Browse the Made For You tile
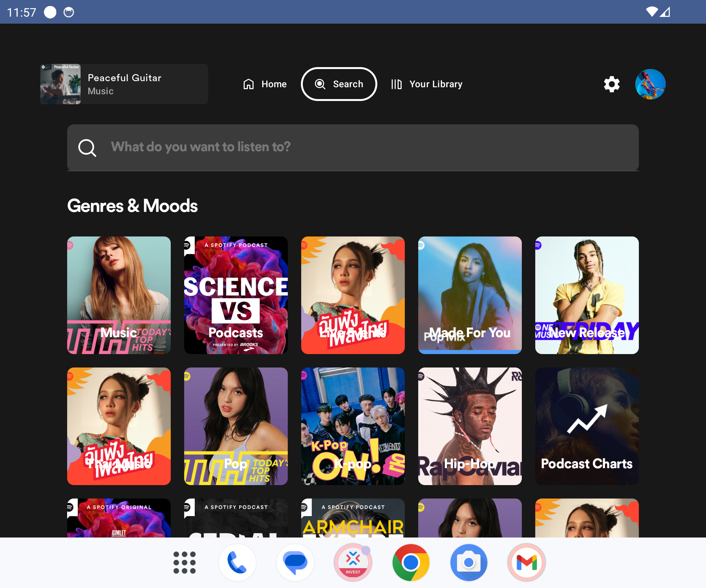This screenshot has width=706, height=588. 470,295
